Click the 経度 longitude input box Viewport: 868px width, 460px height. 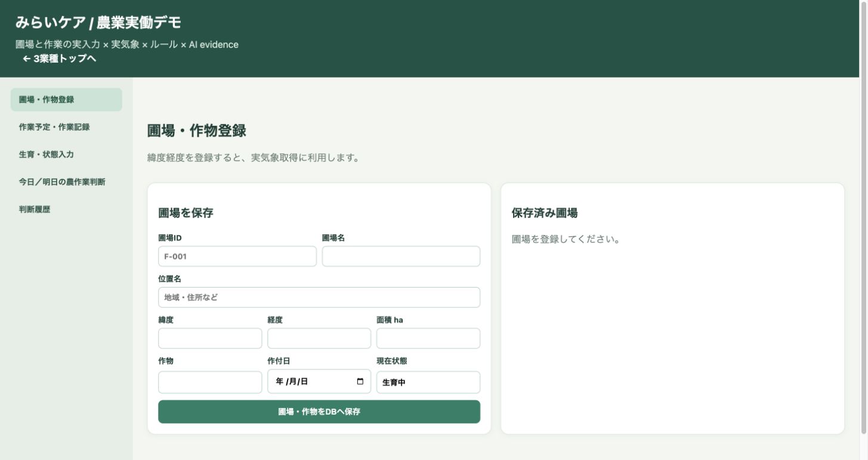(x=319, y=338)
